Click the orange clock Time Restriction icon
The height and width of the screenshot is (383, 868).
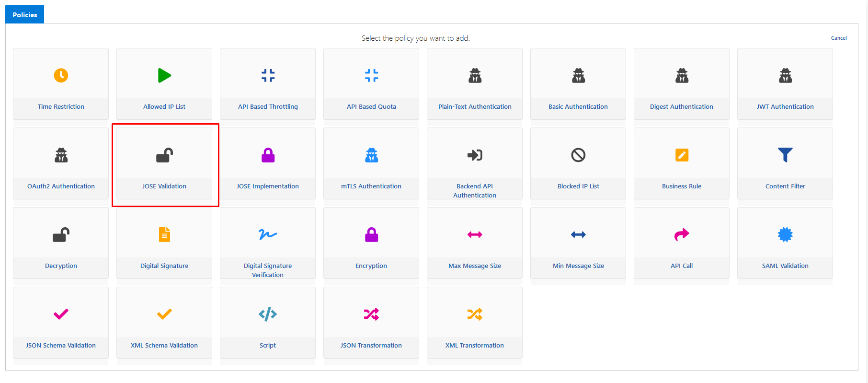pos(61,75)
